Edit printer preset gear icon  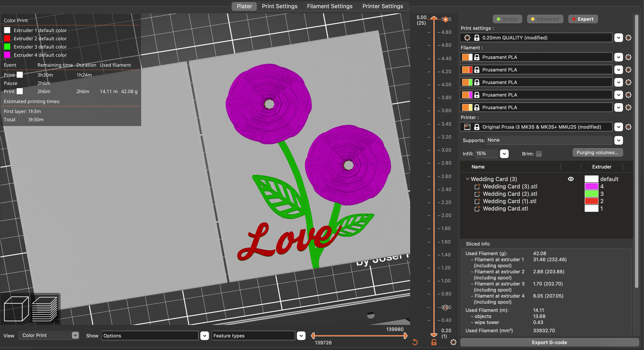(628, 127)
